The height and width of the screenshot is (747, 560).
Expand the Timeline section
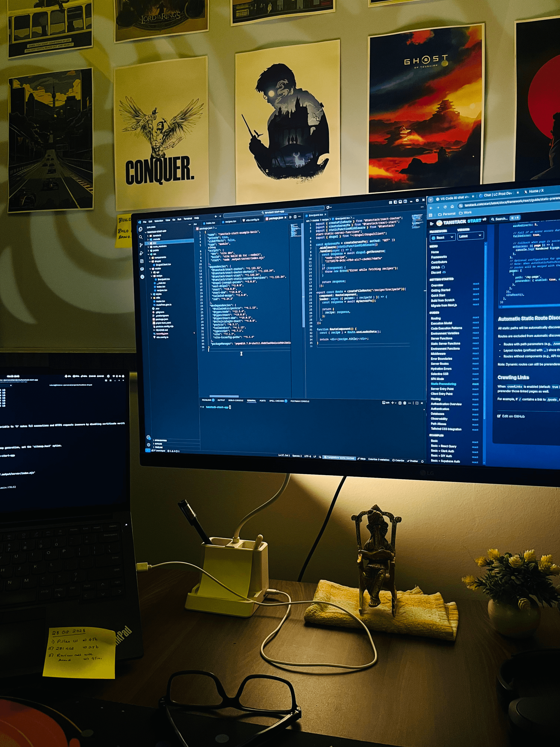pyautogui.click(x=158, y=447)
